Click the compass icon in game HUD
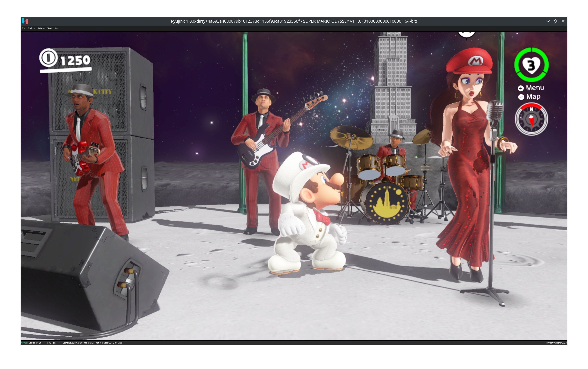This screenshot has height=369, width=588. 531,119
